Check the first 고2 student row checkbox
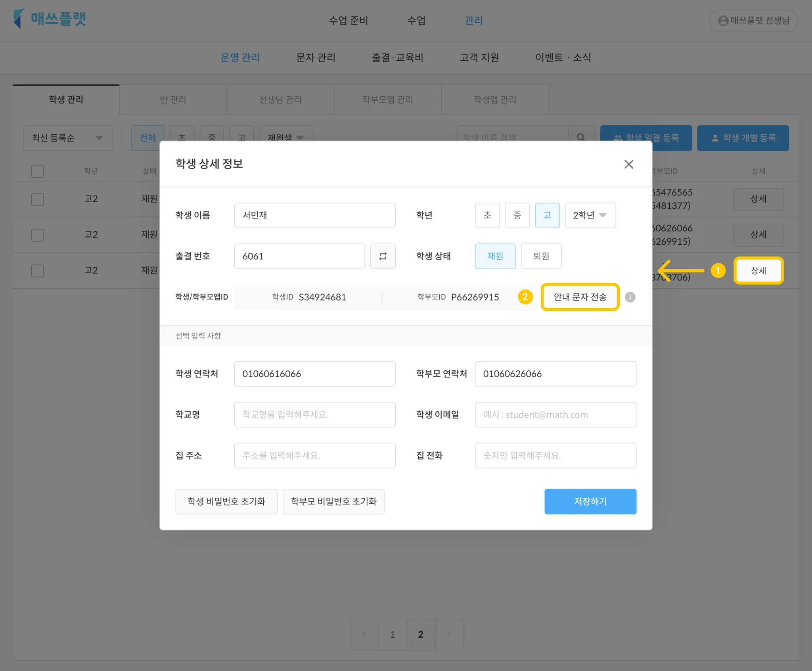The width and height of the screenshot is (812, 671). point(37,199)
